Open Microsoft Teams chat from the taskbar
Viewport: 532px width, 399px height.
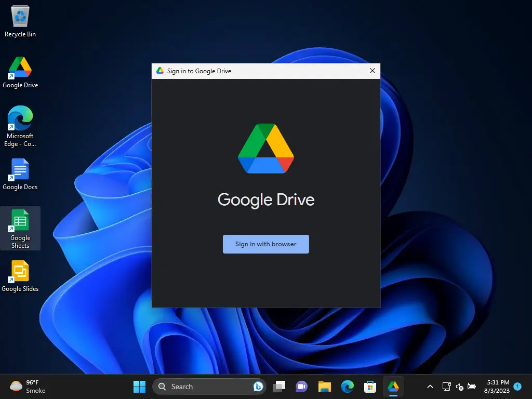(301, 387)
